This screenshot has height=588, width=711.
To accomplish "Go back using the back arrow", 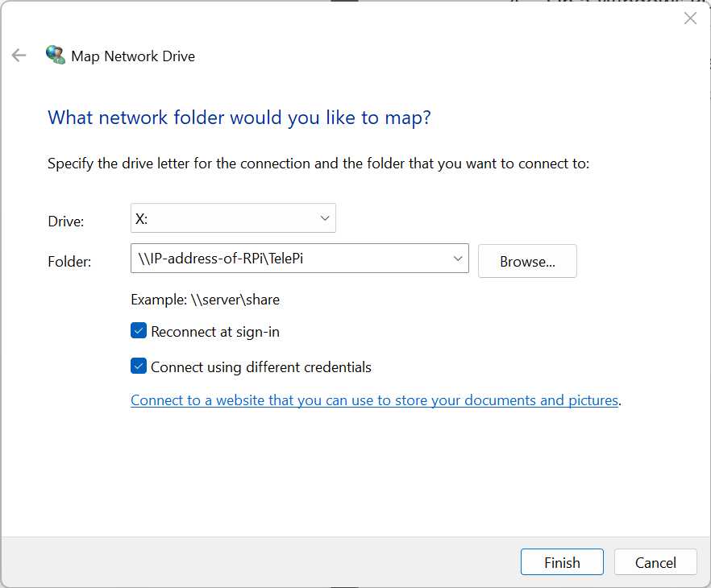I will 19,56.
